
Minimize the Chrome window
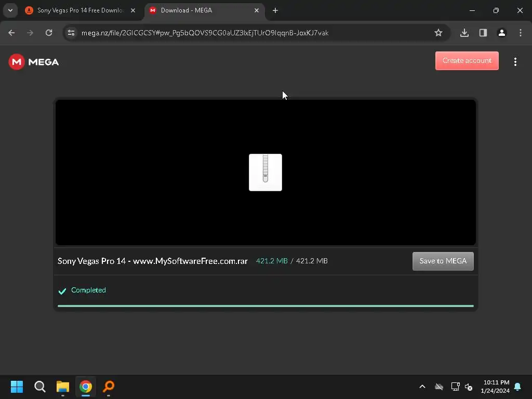coord(472,10)
